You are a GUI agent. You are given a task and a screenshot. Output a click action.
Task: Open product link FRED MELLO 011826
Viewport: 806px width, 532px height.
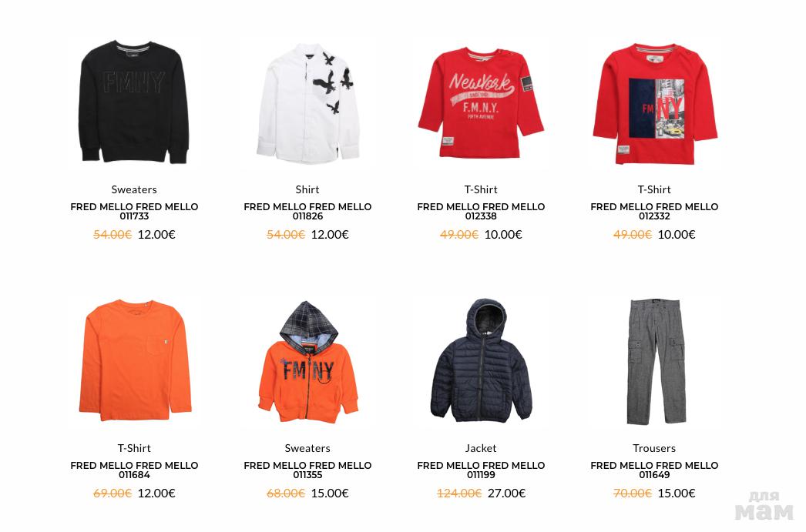point(307,211)
